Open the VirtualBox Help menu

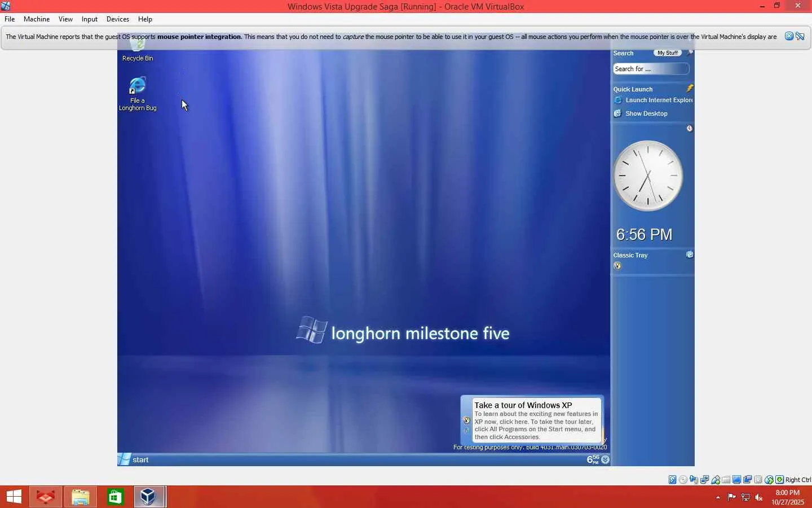click(x=145, y=19)
